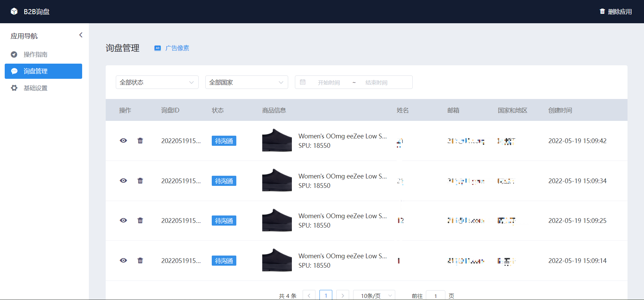Click the 创建时间 column header
This screenshot has height=300, width=644.
pos(560,110)
